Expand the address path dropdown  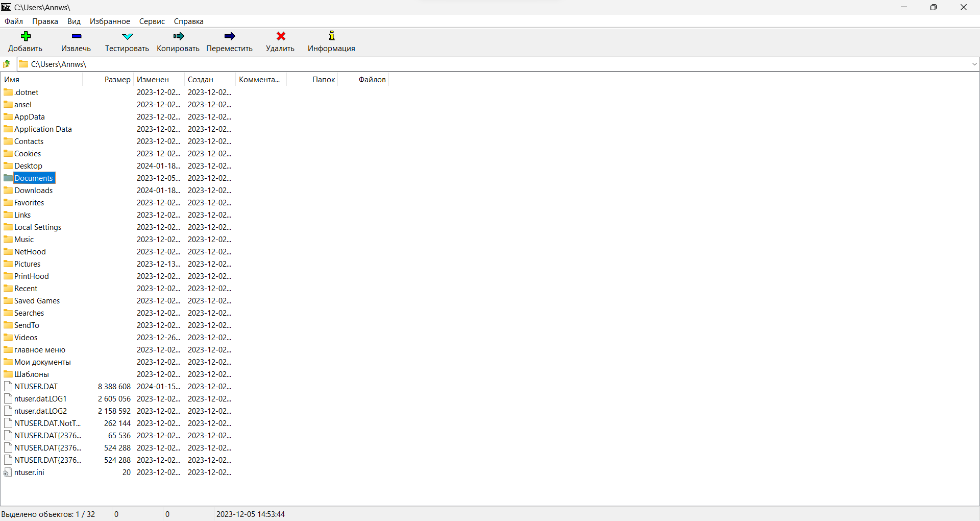coord(974,64)
